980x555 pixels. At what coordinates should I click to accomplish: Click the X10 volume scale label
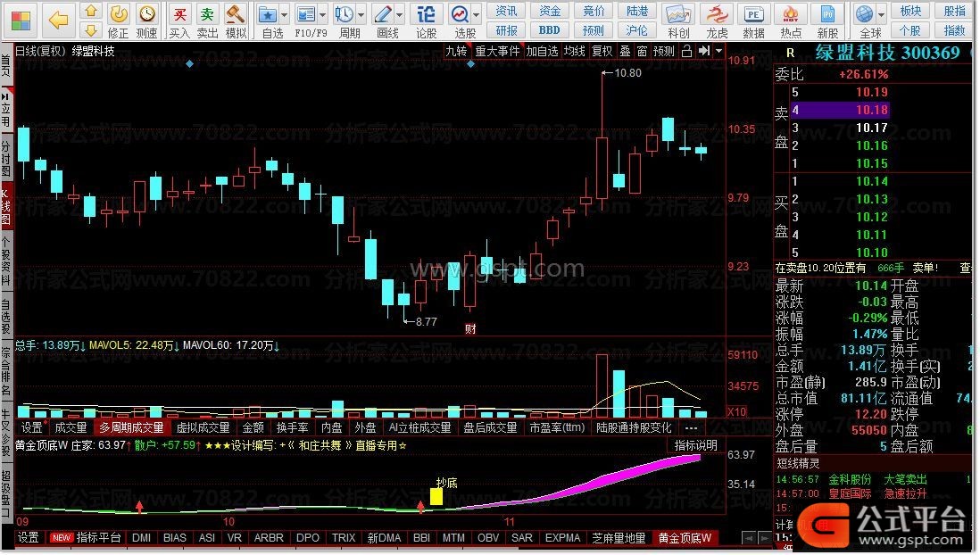coord(736,412)
